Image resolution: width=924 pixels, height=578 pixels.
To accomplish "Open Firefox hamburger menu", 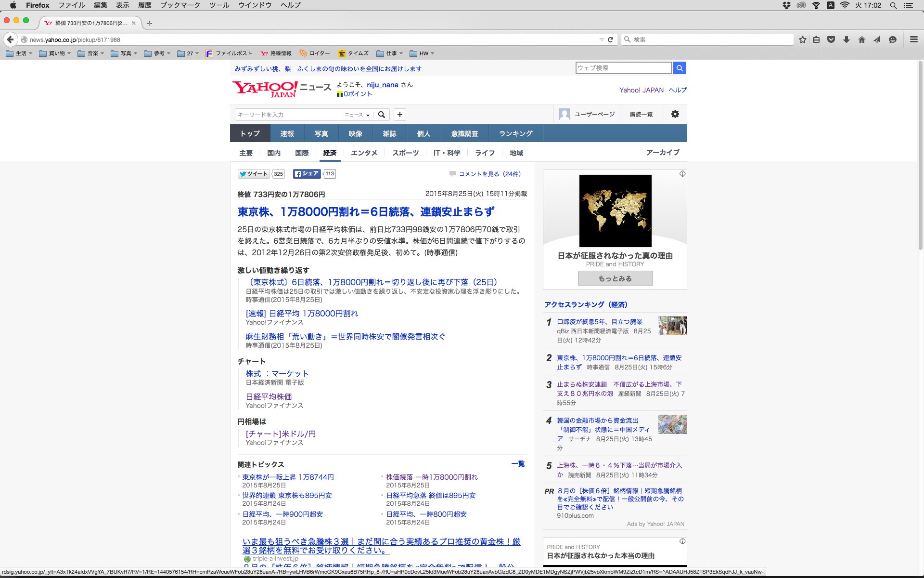I will [x=913, y=39].
